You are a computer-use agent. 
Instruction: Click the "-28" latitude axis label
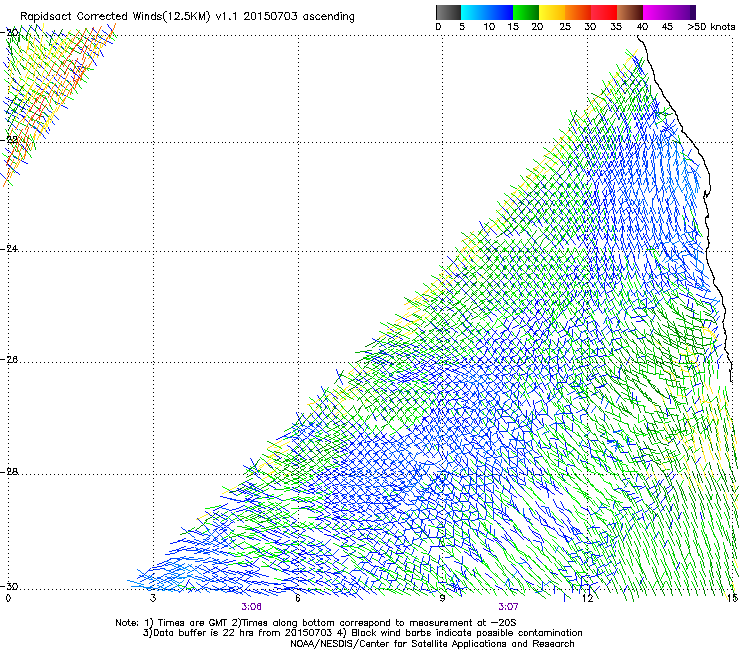click(x=10, y=472)
